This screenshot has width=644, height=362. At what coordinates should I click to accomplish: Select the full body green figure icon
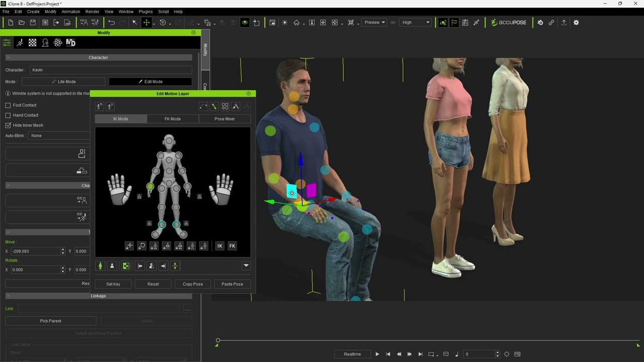(101, 266)
